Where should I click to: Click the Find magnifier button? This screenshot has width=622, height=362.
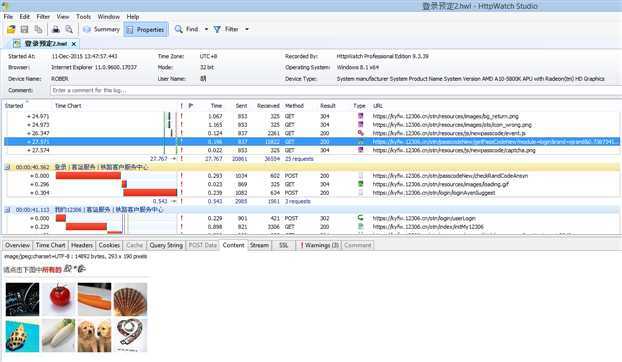[187, 29]
